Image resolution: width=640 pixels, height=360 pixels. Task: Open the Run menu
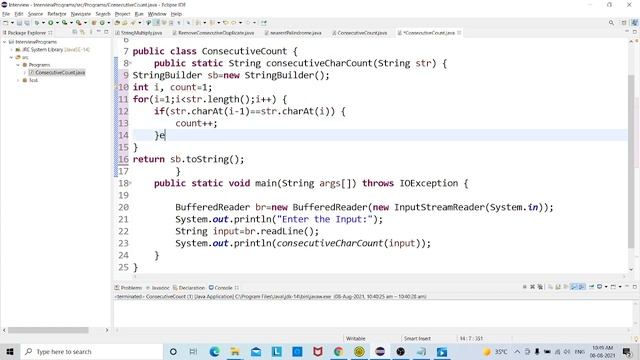[x=139, y=14]
